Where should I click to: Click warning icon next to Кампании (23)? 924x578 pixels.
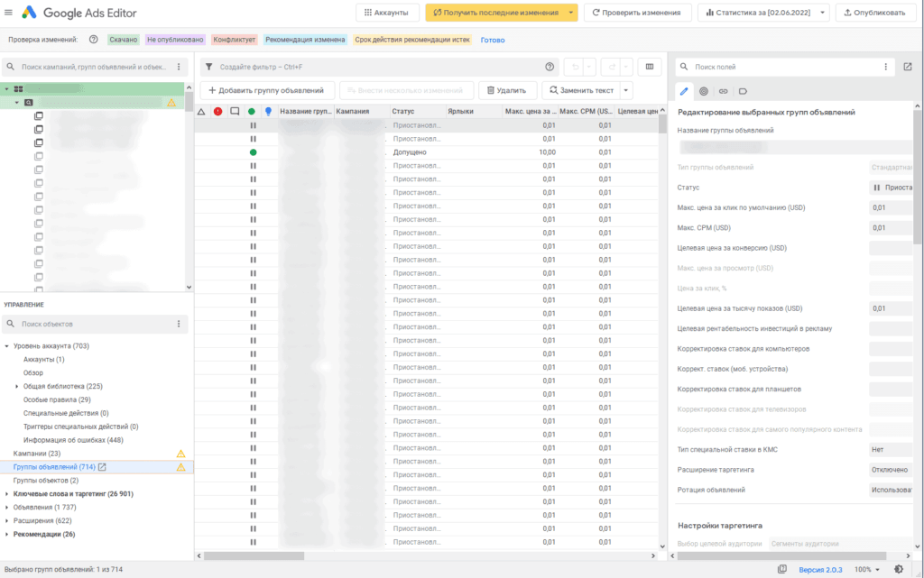180,454
